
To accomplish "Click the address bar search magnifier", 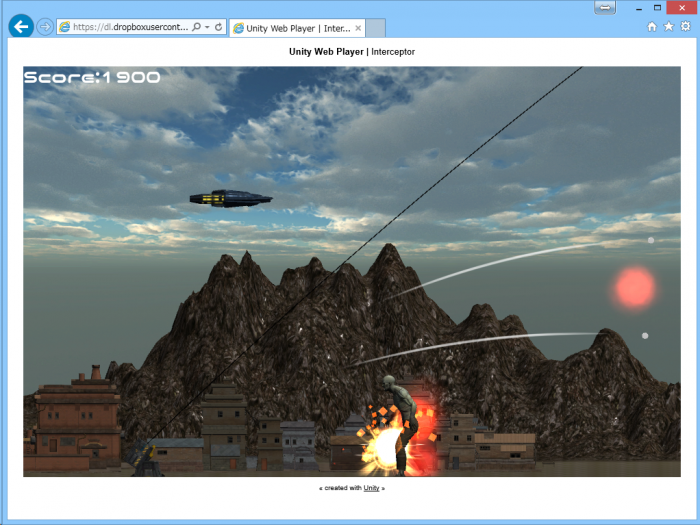I will pyautogui.click(x=196, y=27).
